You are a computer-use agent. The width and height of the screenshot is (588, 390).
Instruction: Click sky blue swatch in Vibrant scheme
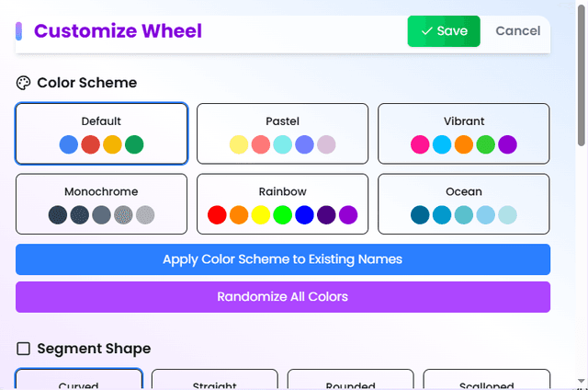(x=442, y=144)
